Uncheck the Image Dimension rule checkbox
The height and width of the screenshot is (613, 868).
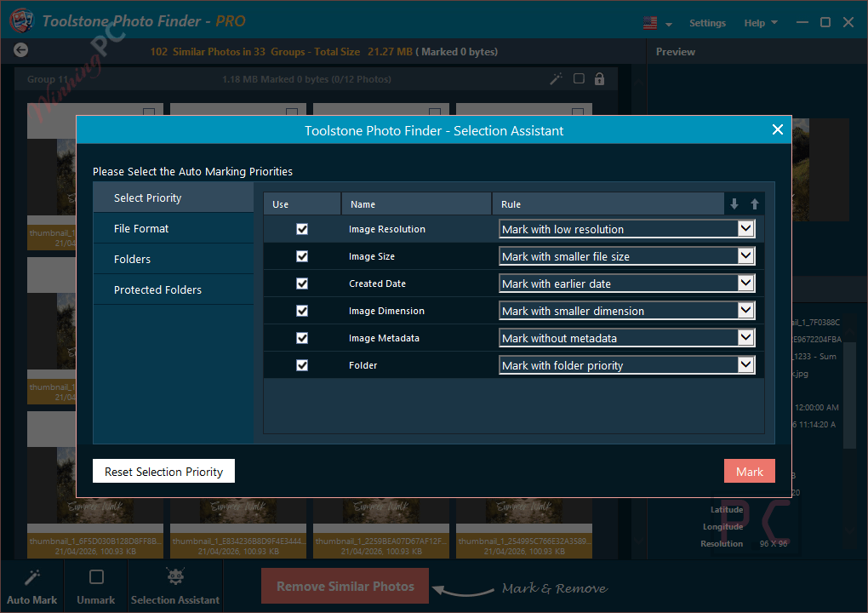coord(302,311)
